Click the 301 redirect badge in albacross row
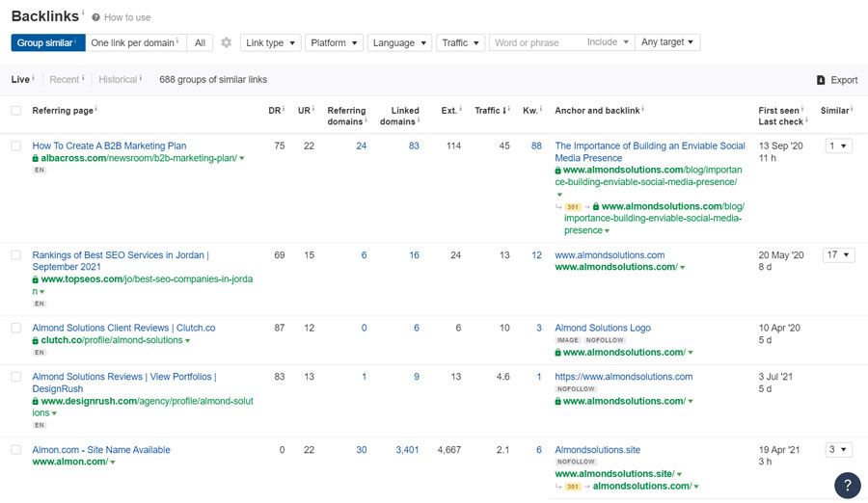The image size is (868, 503). pos(572,207)
